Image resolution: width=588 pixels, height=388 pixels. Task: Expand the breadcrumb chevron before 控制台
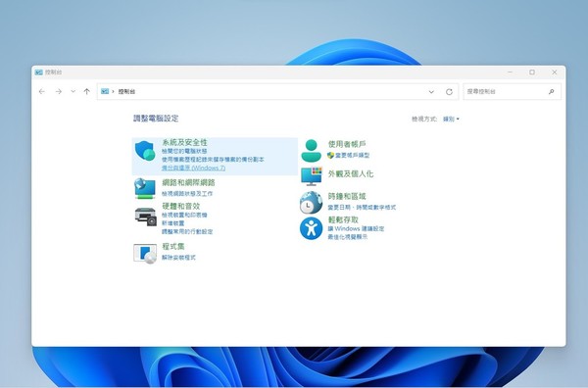tap(113, 91)
